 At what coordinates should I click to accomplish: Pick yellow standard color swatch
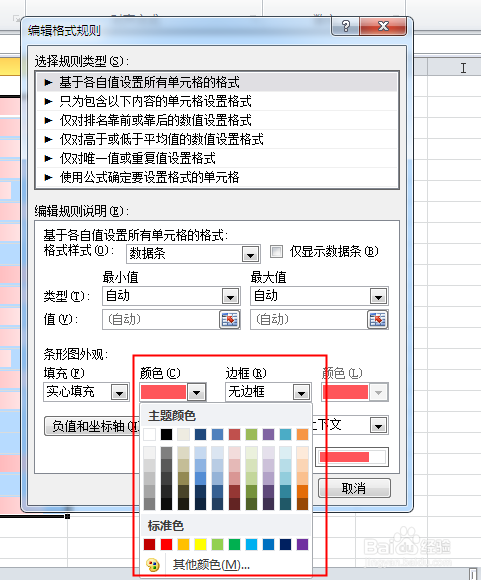point(201,544)
